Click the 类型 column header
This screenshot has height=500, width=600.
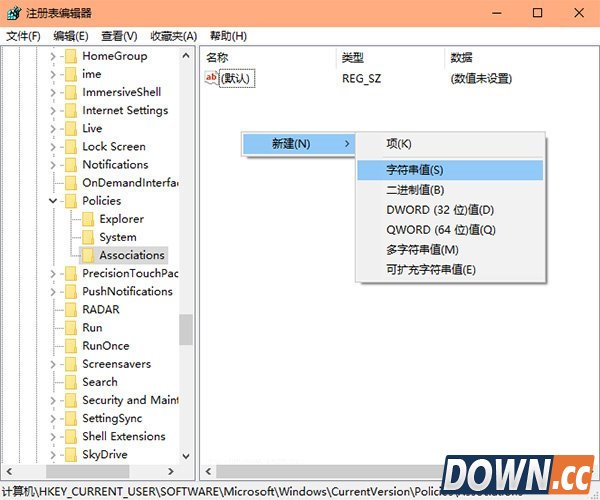coord(390,58)
